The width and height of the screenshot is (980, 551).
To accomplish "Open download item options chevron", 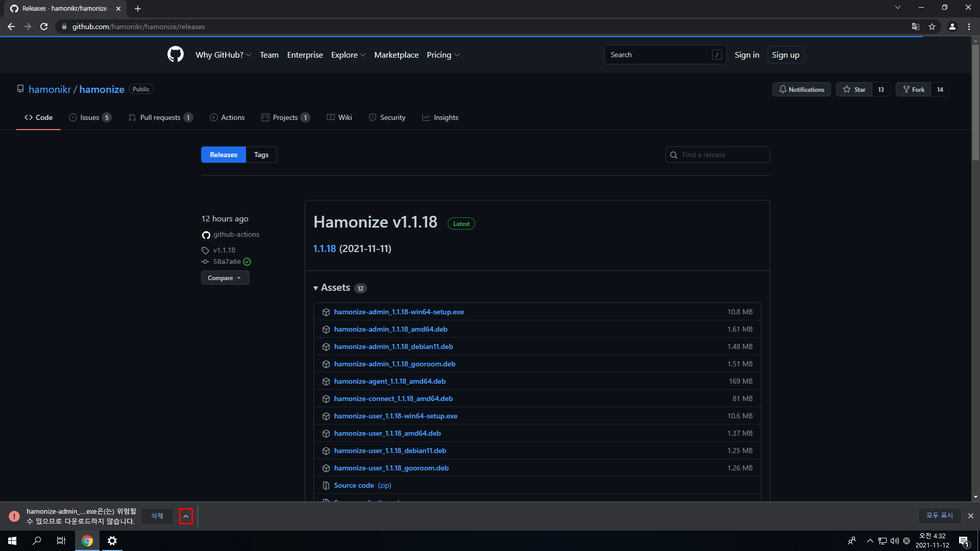I will pyautogui.click(x=186, y=516).
